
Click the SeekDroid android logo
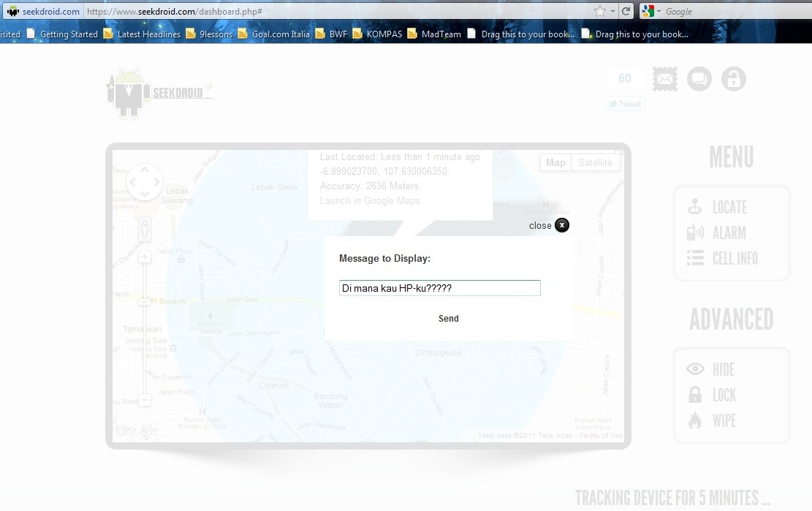click(x=129, y=94)
